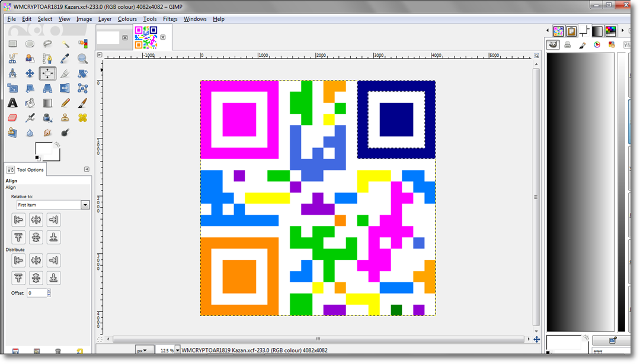Show next tabs in right dock
Viewport: 640px width, 364px height.
pos(622,31)
